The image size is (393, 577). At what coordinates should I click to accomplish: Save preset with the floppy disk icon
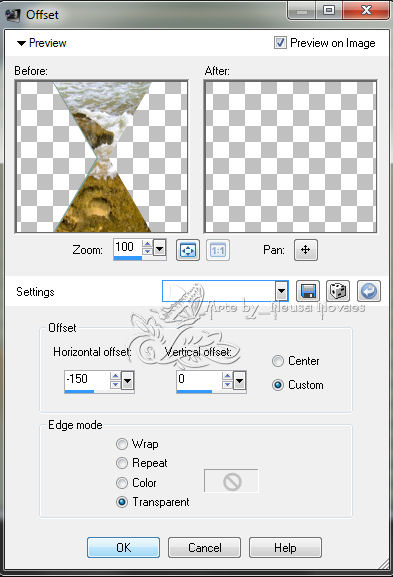click(x=308, y=291)
